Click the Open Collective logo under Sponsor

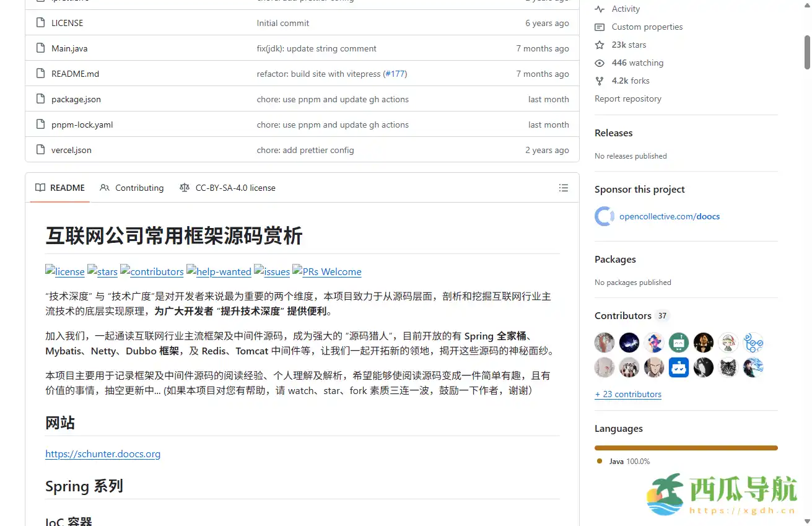pos(604,216)
